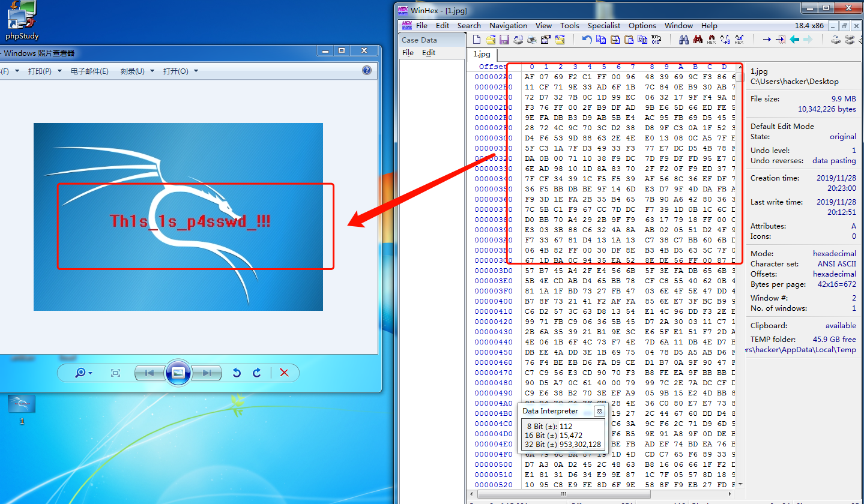Click the Mode hexadecimal value
This screenshot has height=504, width=864.
(x=835, y=253)
